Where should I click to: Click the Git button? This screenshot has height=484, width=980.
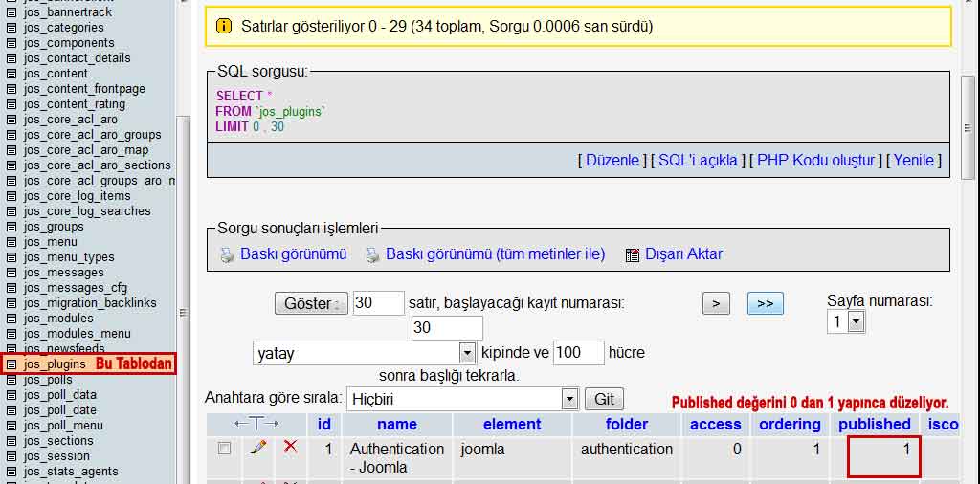(605, 399)
